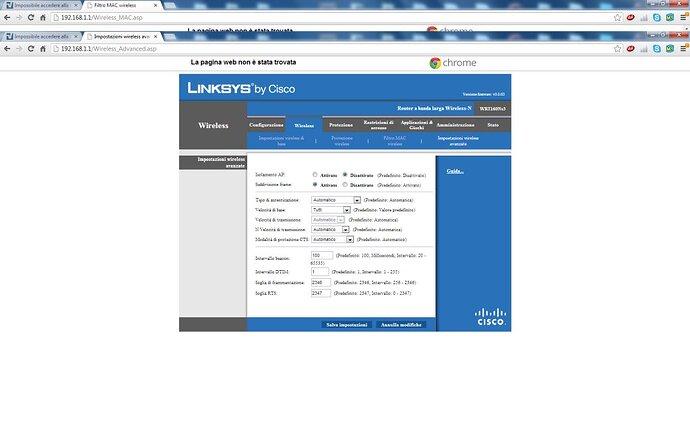Expand the Velocità di base dropdown
This screenshot has width=690, height=431.
pyautogui.click(x=329, y=210)
